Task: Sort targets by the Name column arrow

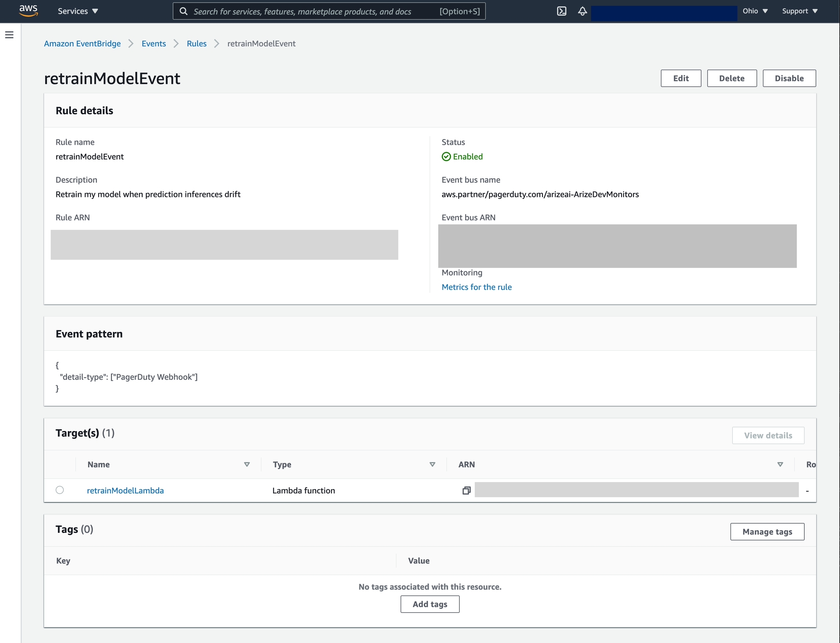Action: pos(247,464)
